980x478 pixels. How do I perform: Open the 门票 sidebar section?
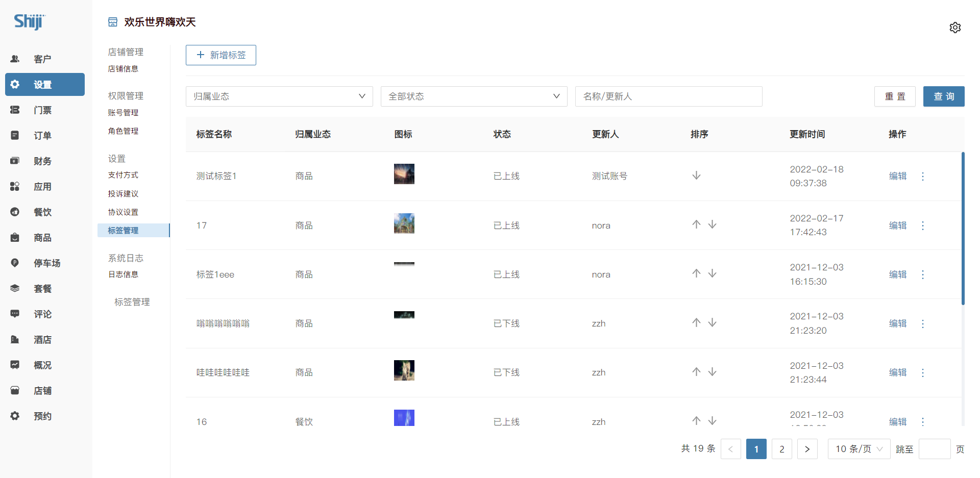pos(45,110)
